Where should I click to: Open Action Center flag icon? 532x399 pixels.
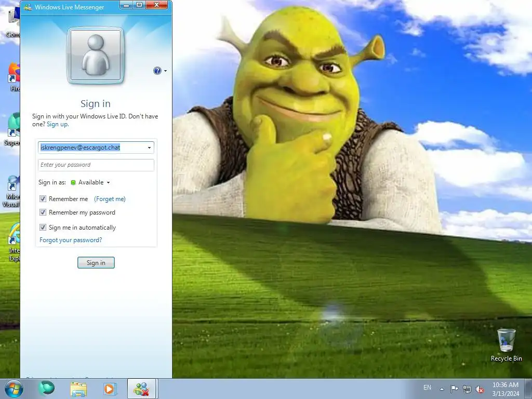tap(454, 389)
